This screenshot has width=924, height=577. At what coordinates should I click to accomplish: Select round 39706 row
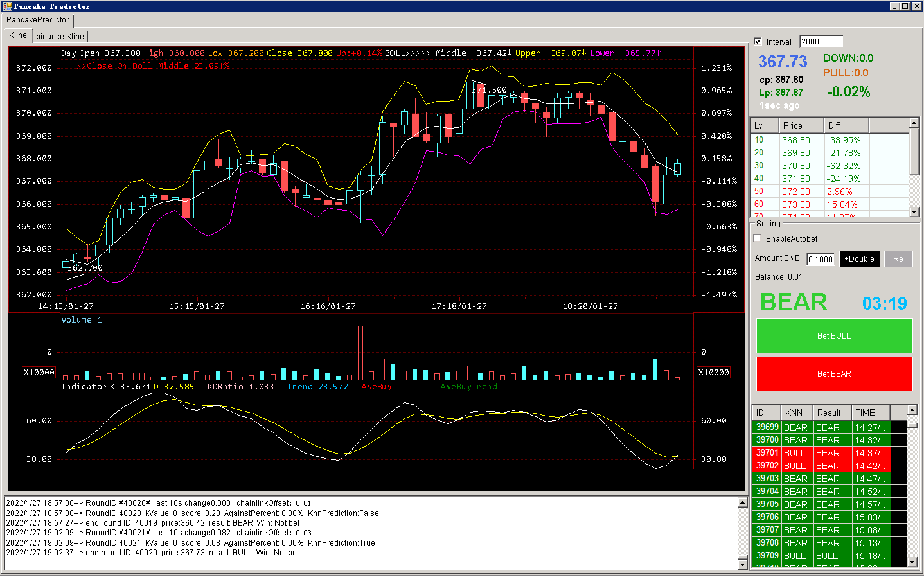click(830, 517)
